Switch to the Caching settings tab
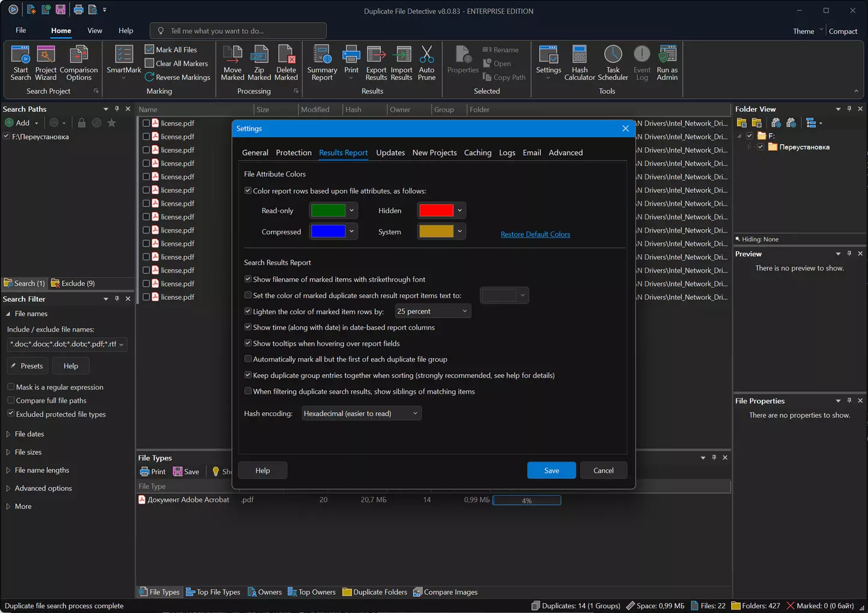The height and width of the screenshot is (613, 868). (478, 153)
